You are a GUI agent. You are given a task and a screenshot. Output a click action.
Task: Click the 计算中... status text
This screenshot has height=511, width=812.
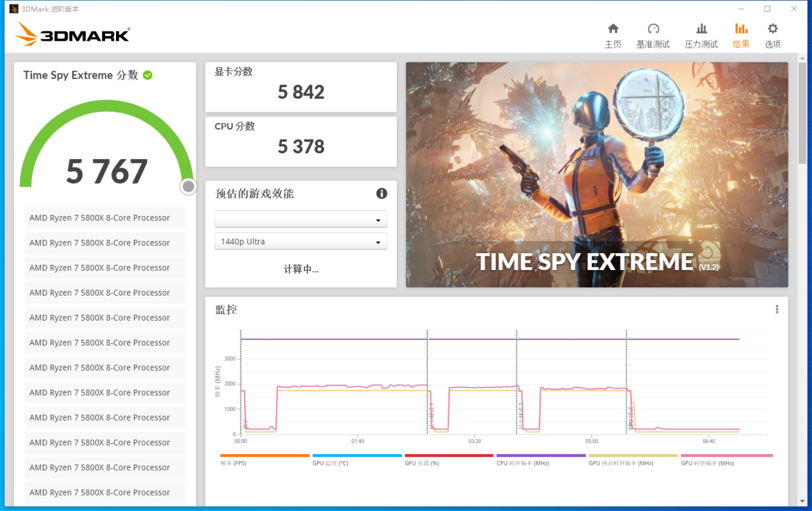(301, 269)
